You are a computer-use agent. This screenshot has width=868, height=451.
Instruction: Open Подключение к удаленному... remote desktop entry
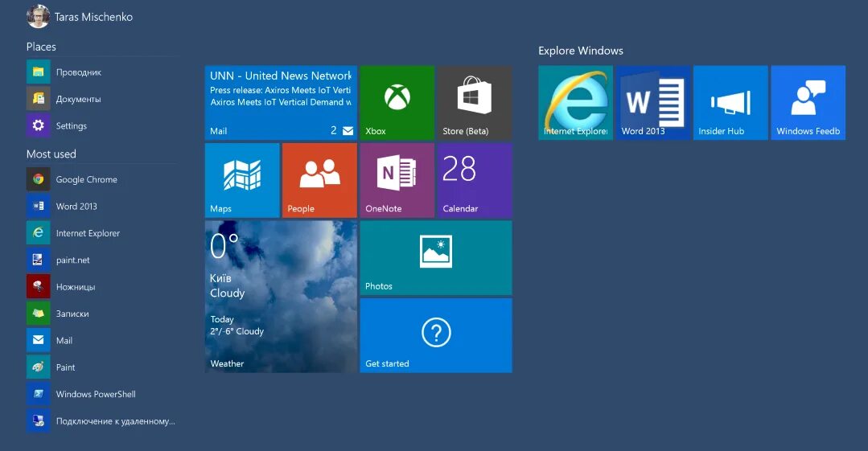pos(102,421)
